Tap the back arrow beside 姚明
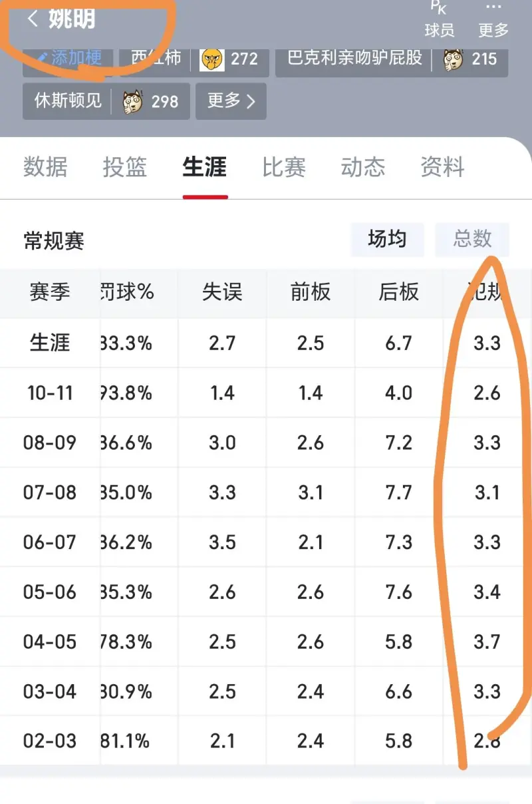The image size is (532, 804). tap(32, 19)
